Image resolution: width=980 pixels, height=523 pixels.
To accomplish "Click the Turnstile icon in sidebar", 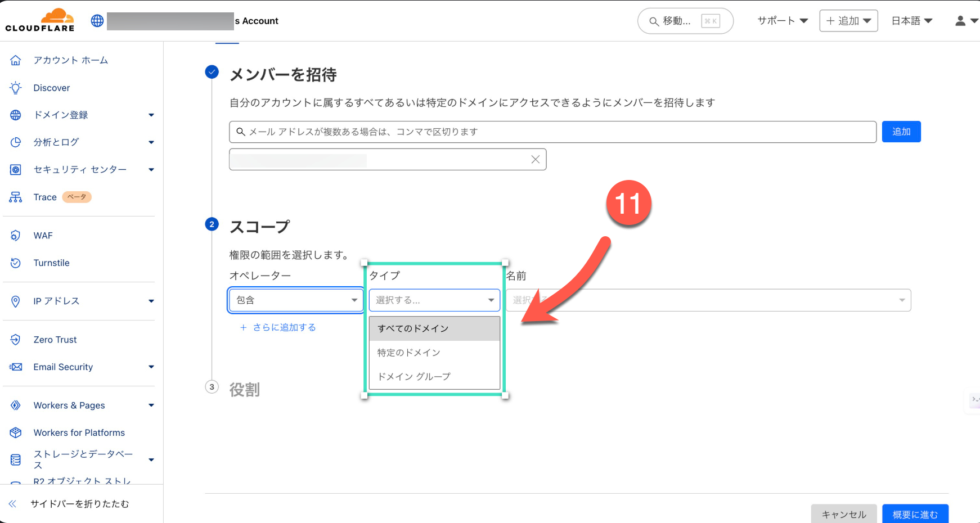I will [x=16, y=263].
